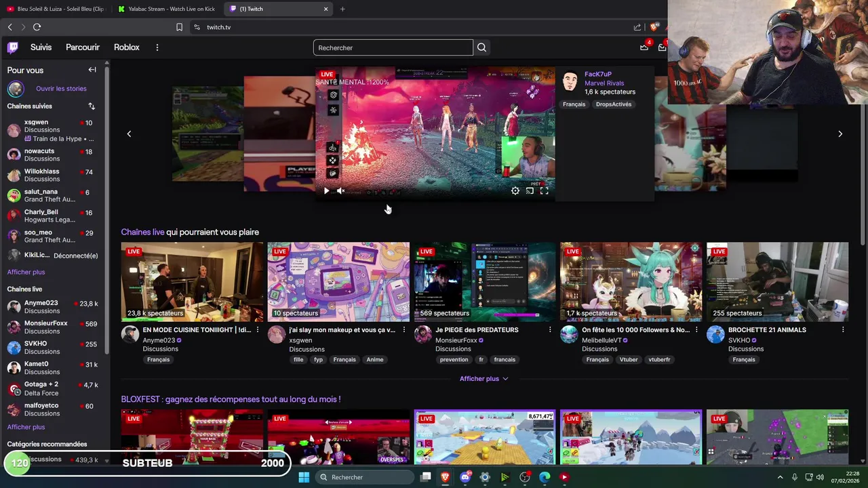
Task: Open options menu for Anyme023 stream card
Action: 258,330
